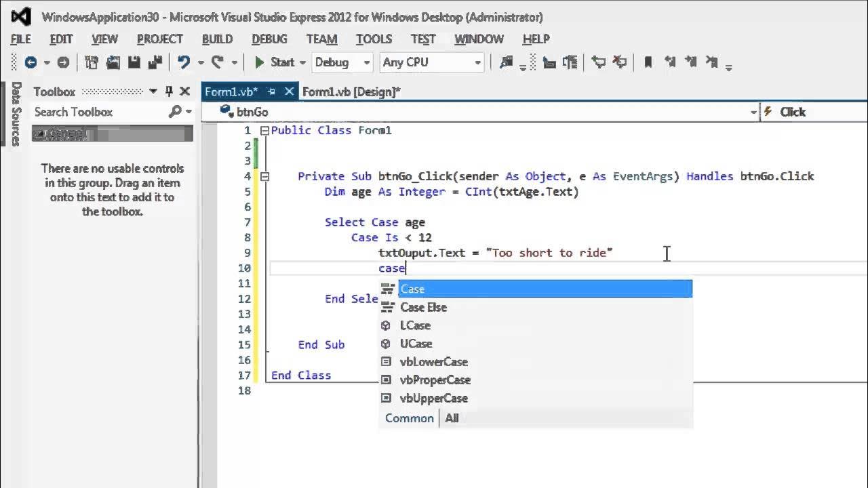The height and width of the screenshot is (488, 868).
Task: Click the Redo arrow icon
Action: pos(217,62)
